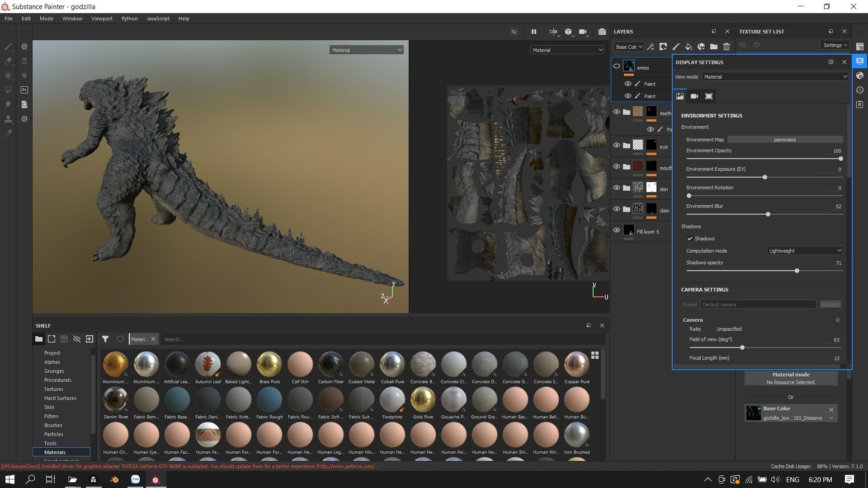
Task: Adjust the Shadows opacity slider
Action: point(797,271)
